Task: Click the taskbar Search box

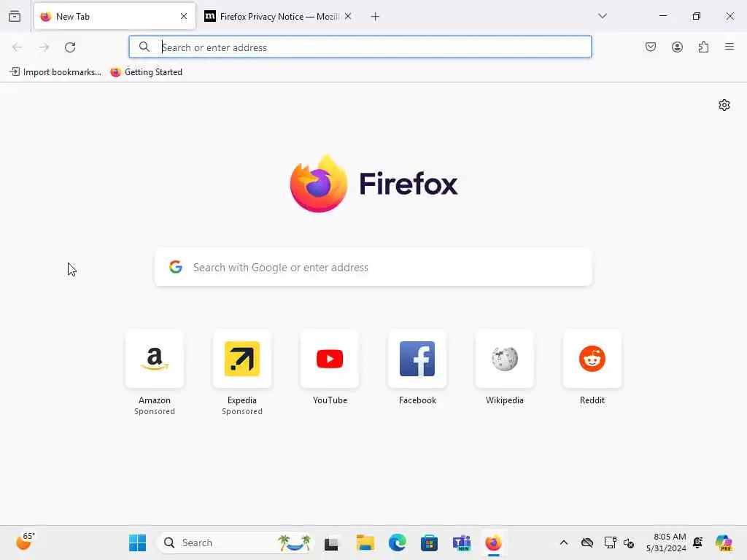Action: [236, 542]
